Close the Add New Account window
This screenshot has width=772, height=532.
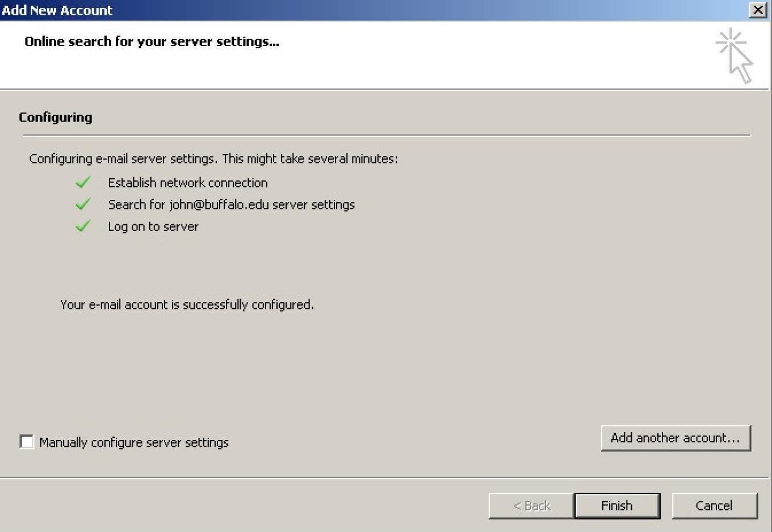[758, 10]
